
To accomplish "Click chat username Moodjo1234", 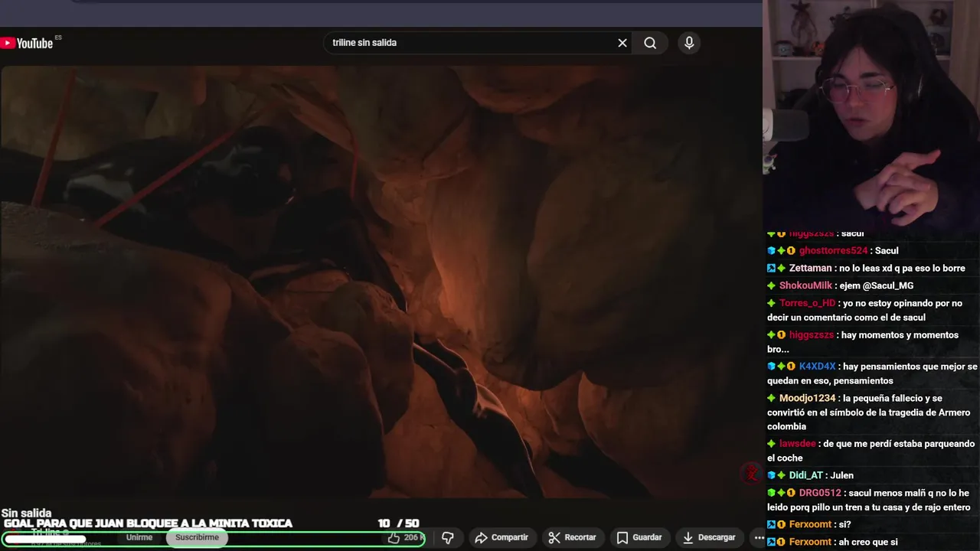I will 807,398.
